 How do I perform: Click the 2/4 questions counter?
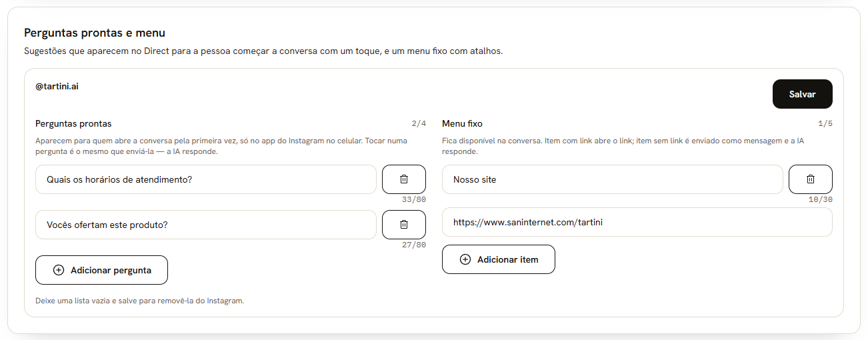[419, 123]
